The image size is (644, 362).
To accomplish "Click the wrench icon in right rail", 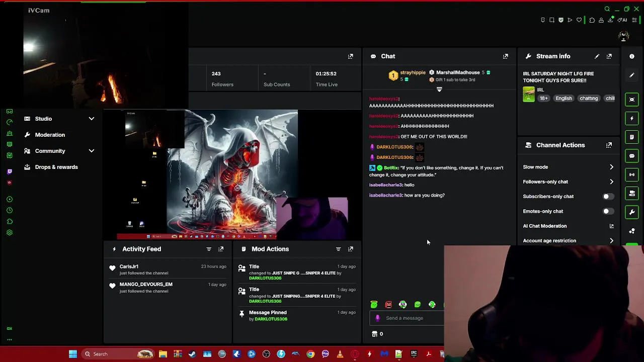I will pyautogui.click(x=632, y=212).
